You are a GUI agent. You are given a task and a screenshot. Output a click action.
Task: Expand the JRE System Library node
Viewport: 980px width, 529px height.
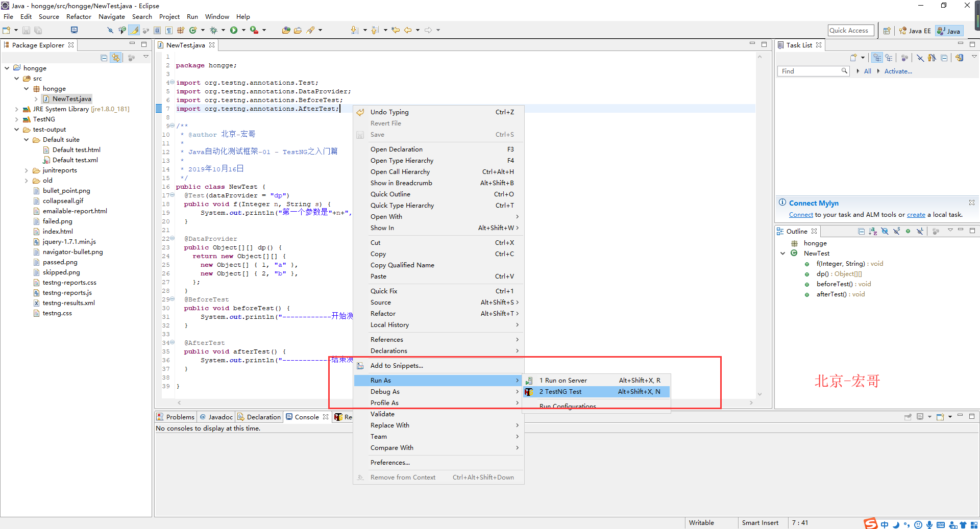(17, 109)
